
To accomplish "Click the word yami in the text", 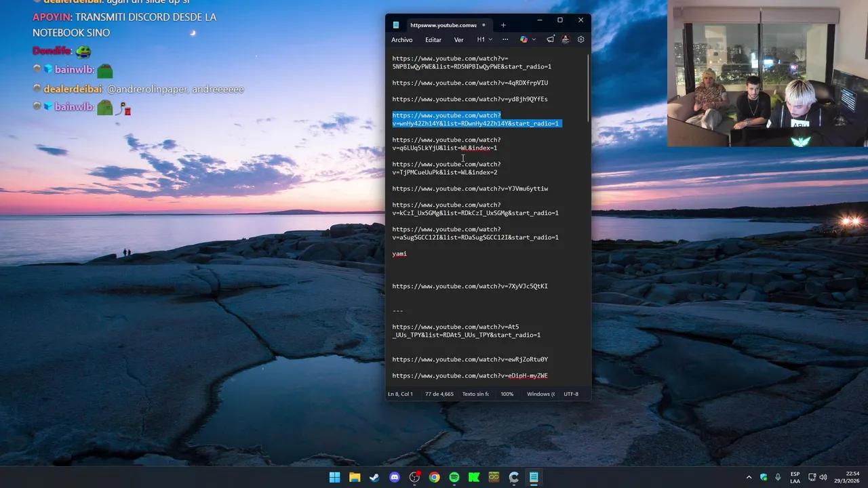I will (399, 253).
